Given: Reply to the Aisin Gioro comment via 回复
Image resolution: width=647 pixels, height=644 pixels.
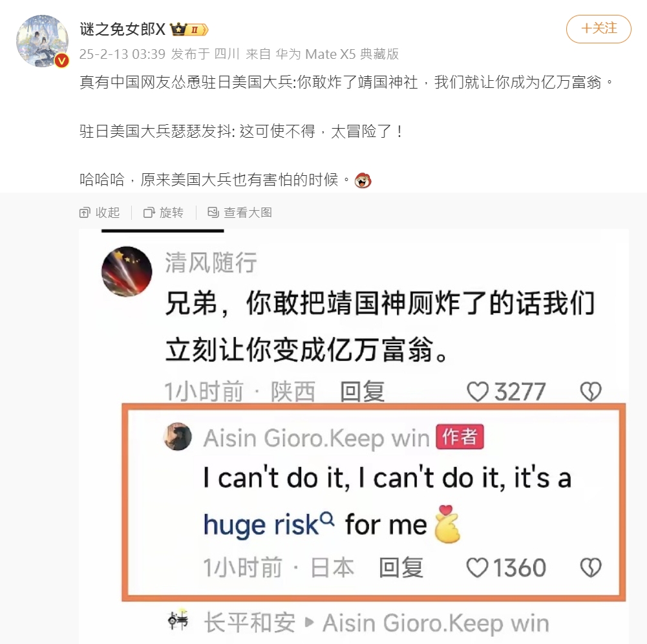Looking at the screenshot, I should [x=401, y=568].
